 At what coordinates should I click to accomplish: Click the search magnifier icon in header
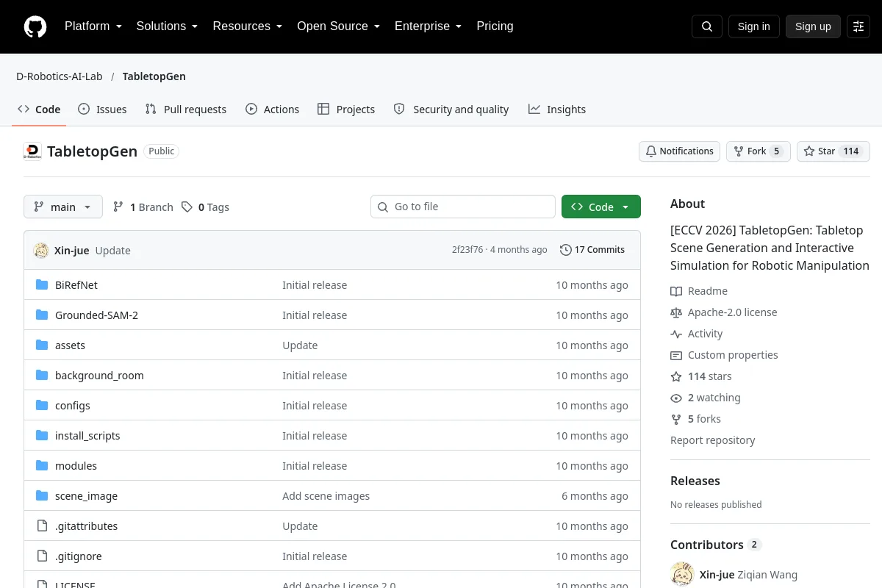pos(707,26)
